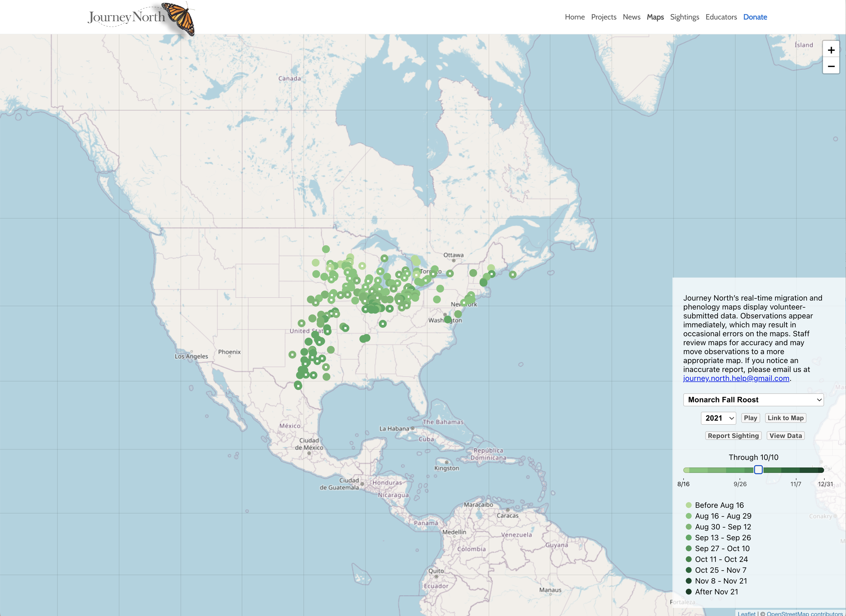Click the date slider handle at 10/10
The width and height of the screenshot is (846, 616).
click(x=758, y=470)
